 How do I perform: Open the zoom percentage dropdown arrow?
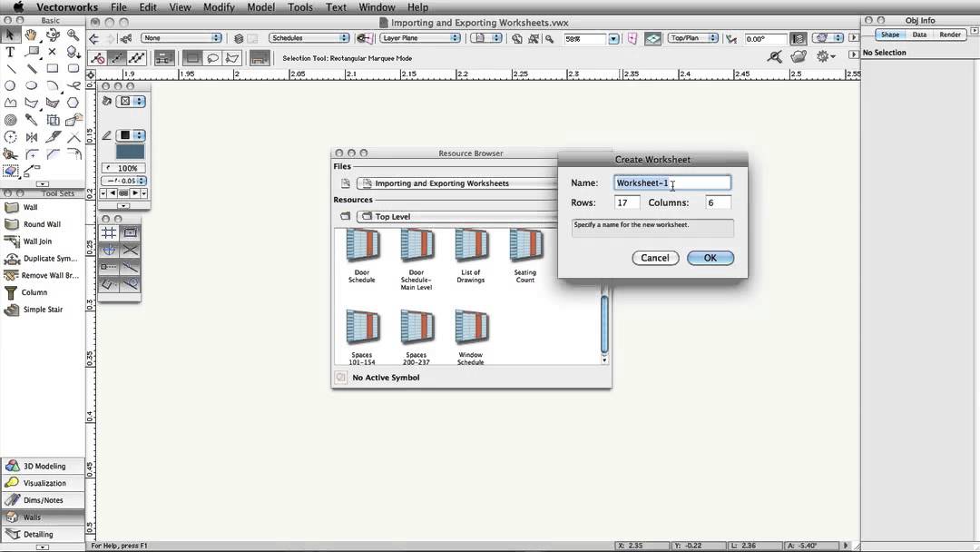point(613,39)
